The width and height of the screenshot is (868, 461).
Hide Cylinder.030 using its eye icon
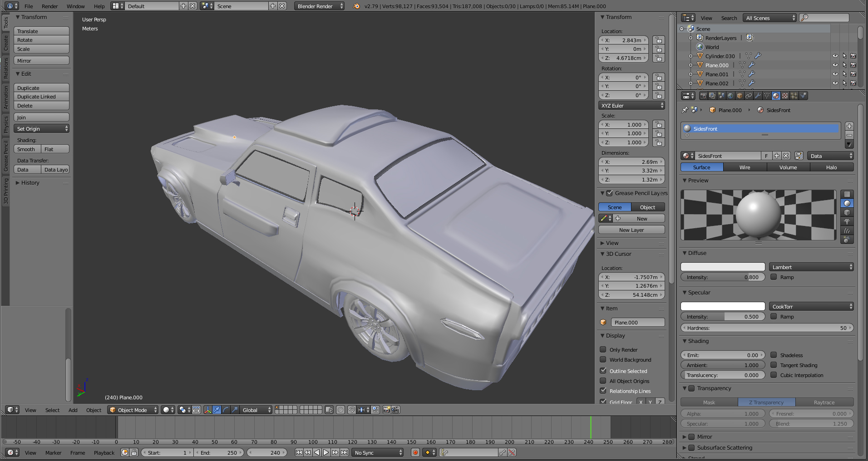click(x=835, y=56)
